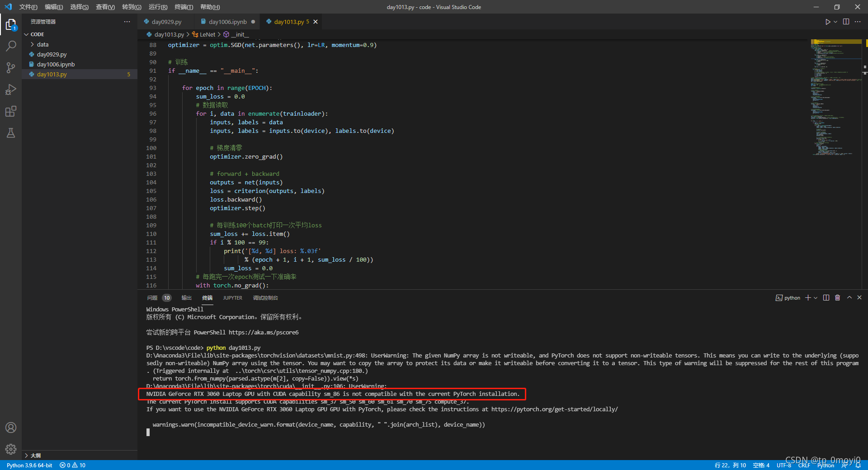Open the Manage gear icon
The height and width of the screenshot is (470, 868).
11,449
